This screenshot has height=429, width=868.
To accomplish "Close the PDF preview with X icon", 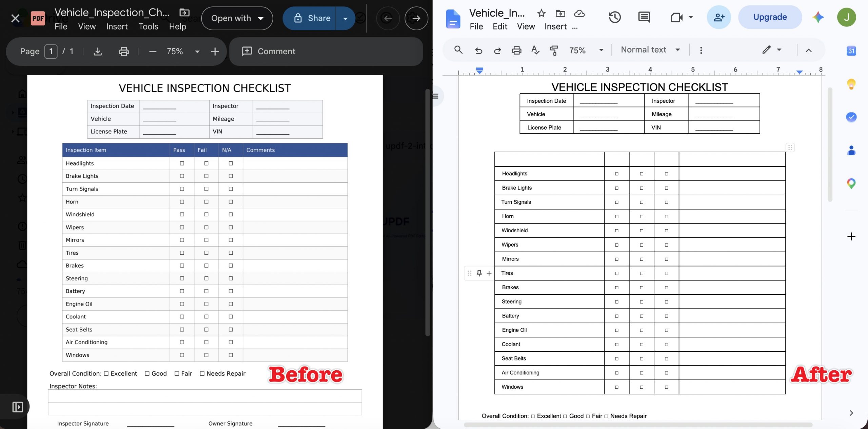I will (15, 18).
